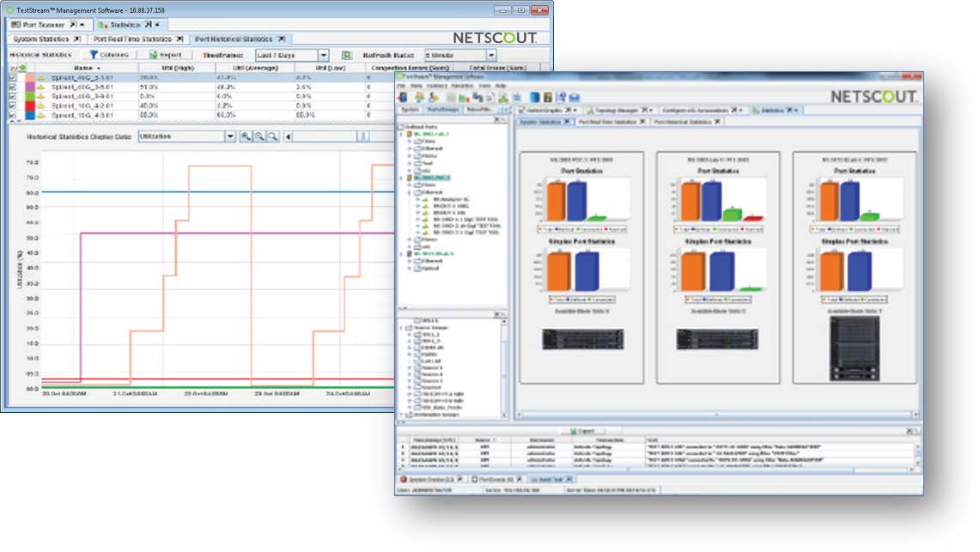Click the rightmost magnifier icon beside the Utilization dropdown
The height and width of the screenshot is (552, 980).
273,136
